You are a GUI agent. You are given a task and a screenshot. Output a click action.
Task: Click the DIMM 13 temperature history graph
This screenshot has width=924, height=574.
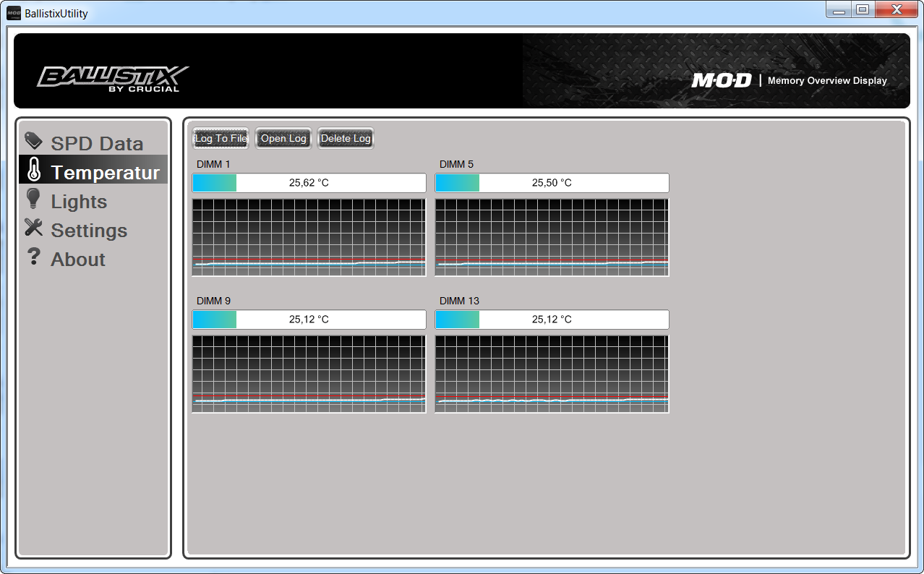coord(552,374)
